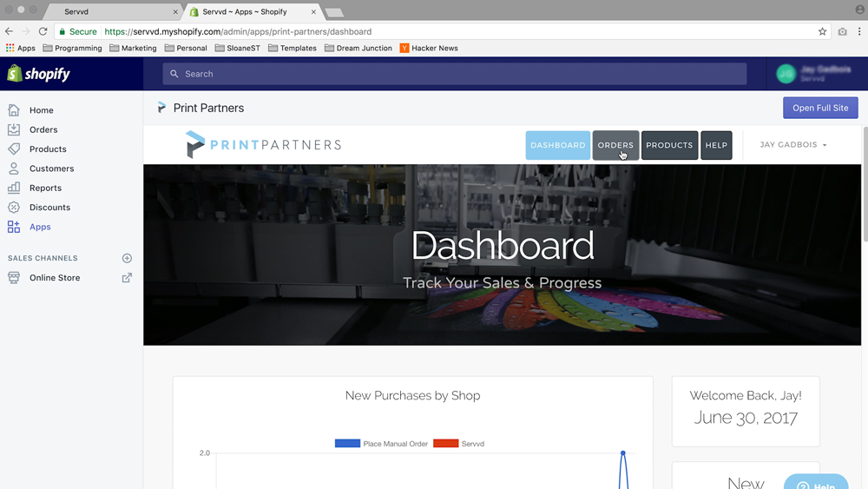The width and height of the screenshot is (868, 489).
Task: Click the Reports bar chart icon
Action: pyautogui.click(x=14, y=188)
